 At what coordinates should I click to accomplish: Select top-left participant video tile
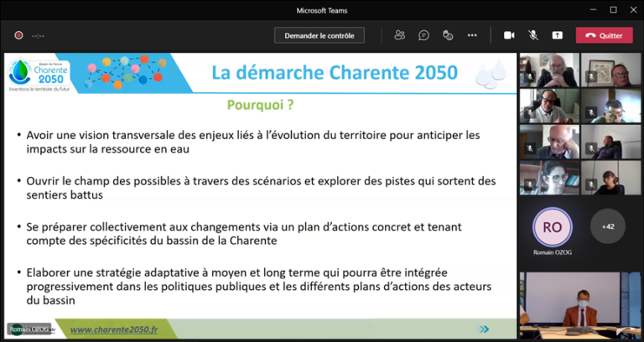(x=549, y=70)
